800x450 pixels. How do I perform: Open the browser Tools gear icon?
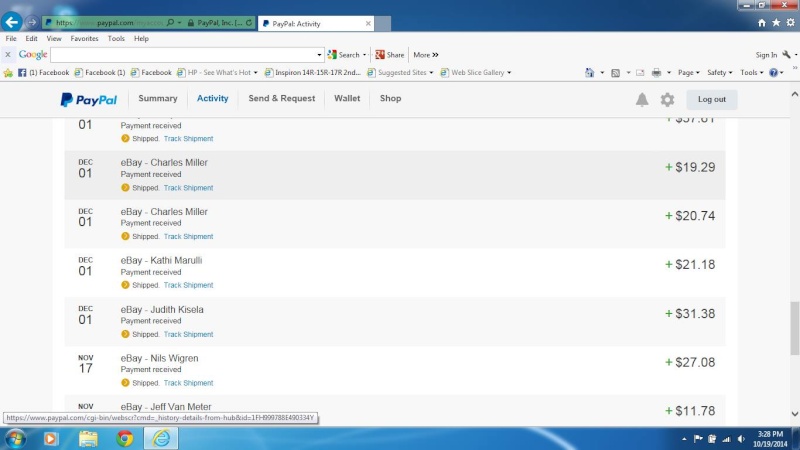pos(790,22)
